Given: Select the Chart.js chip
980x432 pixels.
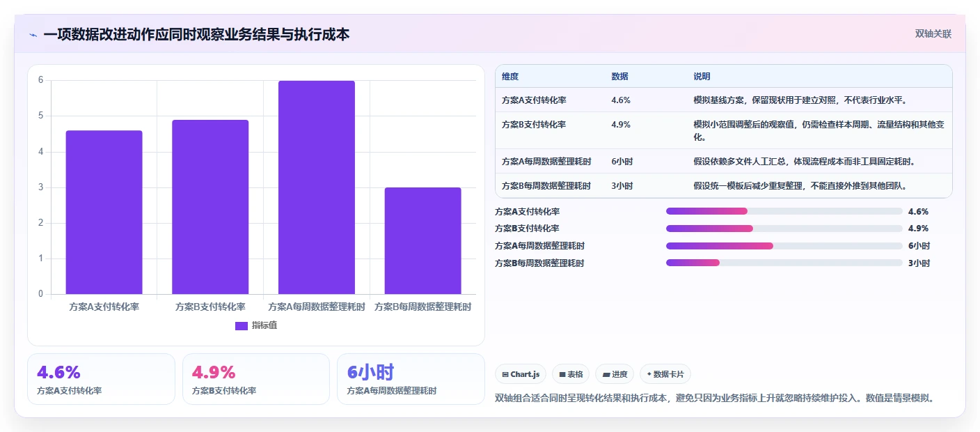Looking at the screenshot, I should click(521, 374).
